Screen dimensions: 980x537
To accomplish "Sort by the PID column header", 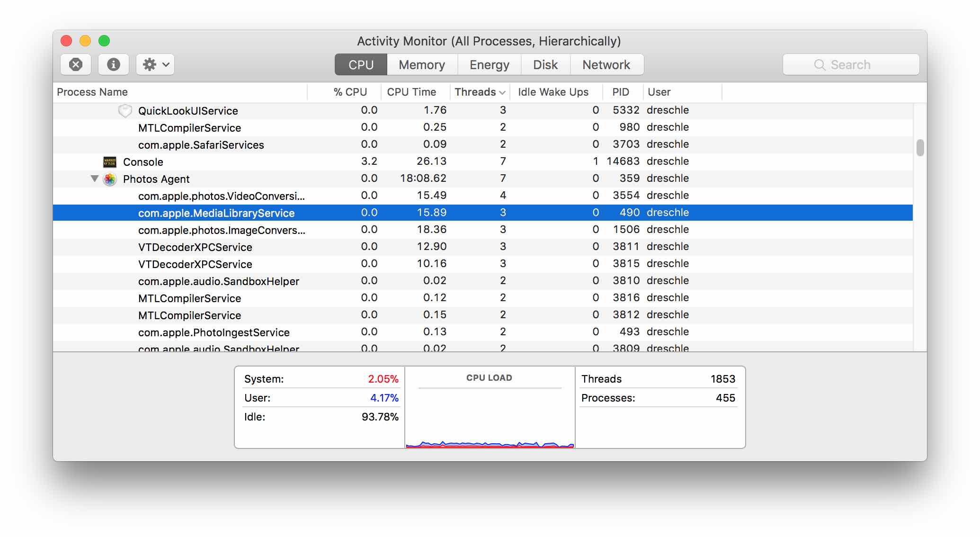I will (x=620, y=92).
